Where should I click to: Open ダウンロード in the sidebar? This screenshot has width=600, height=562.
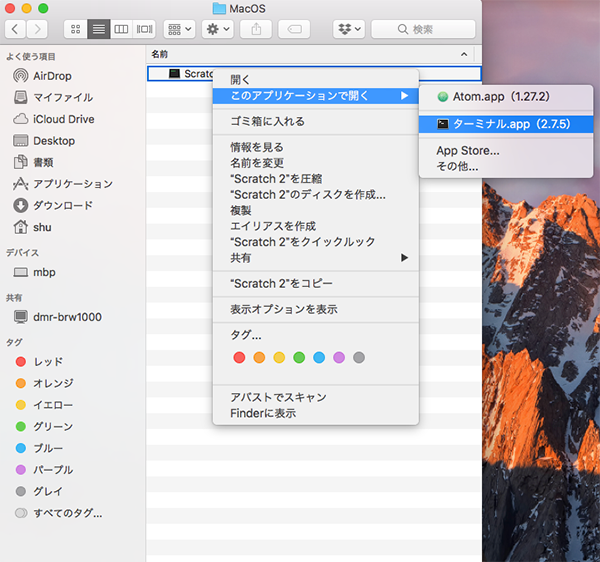tap(53, 205)
